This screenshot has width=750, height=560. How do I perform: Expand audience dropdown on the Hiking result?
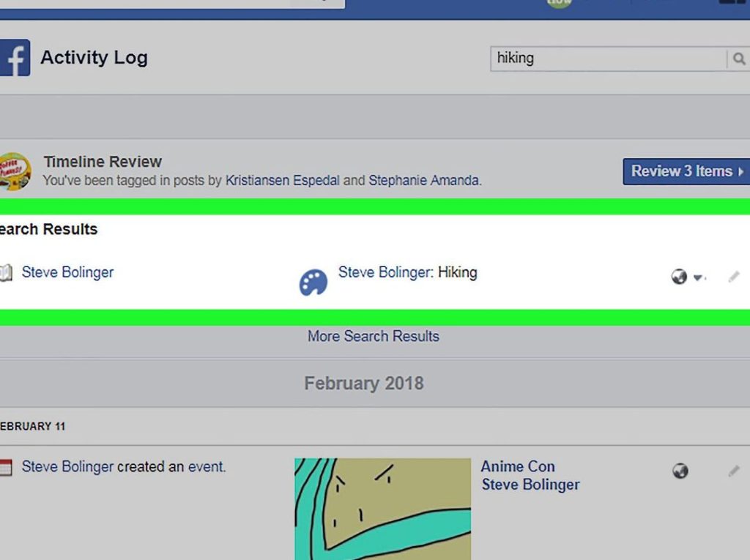point(697,277)
